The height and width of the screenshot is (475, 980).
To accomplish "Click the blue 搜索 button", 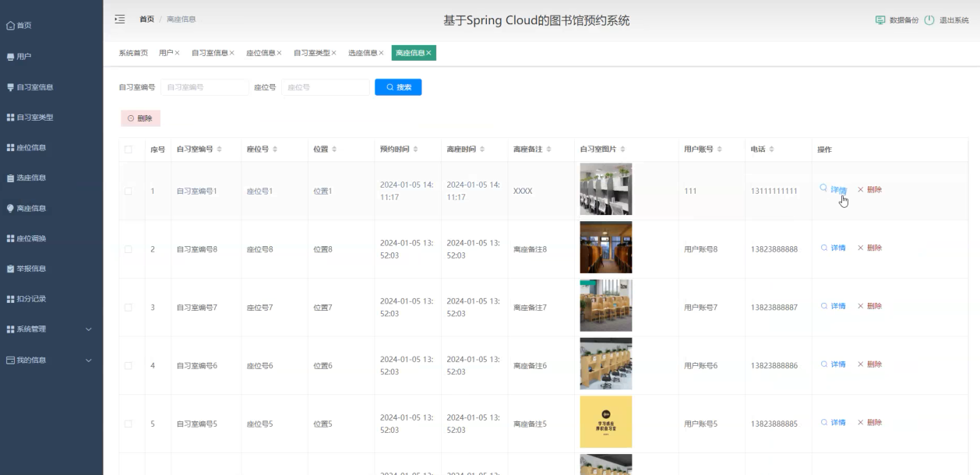I will point(398,87).
